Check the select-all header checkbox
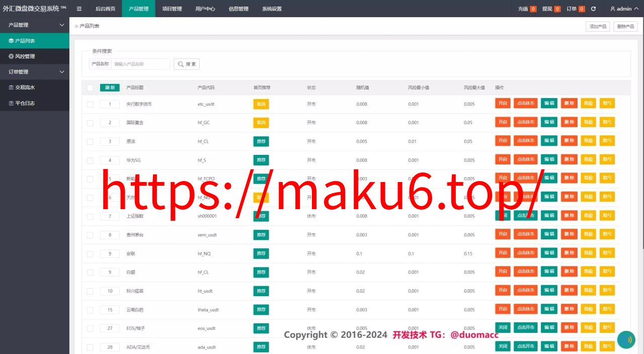 pyautogui.click(x=90, y=88)
